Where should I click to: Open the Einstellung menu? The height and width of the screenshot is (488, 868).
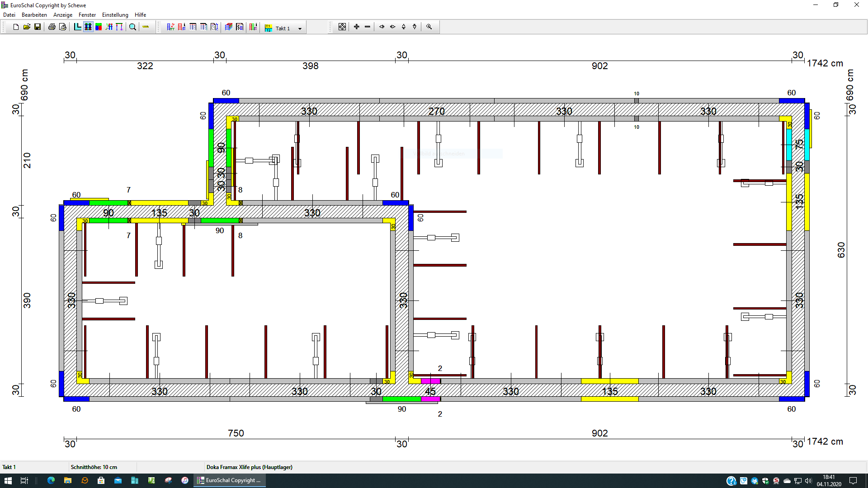pos(115,15)
